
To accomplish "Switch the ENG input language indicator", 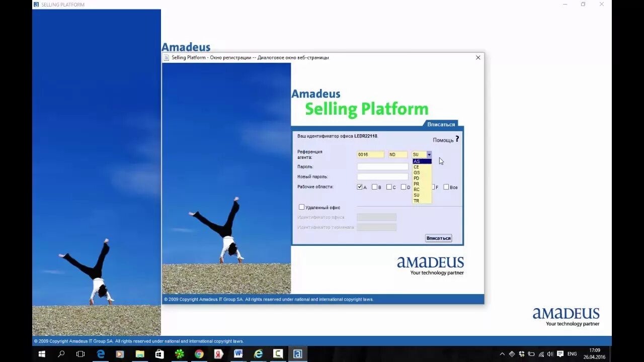I will (572, 354).
